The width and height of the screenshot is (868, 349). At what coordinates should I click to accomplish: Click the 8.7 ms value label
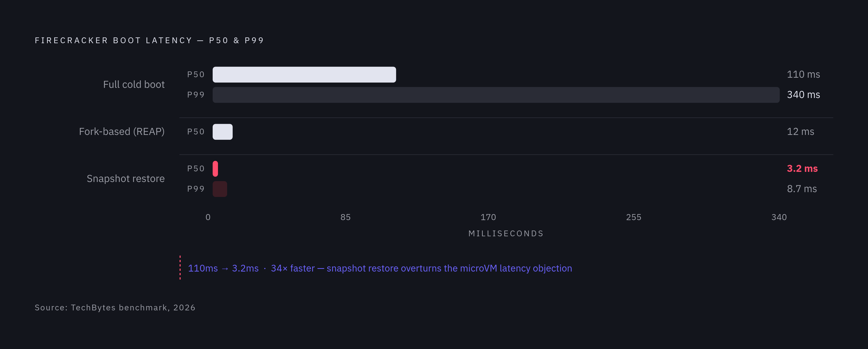click(802, 189)
